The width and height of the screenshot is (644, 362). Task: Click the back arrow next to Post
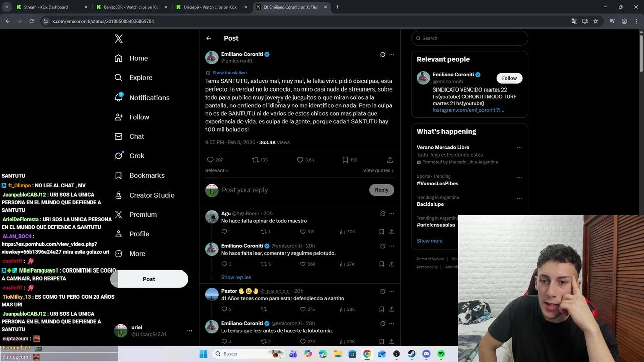(x=209, y=38)
